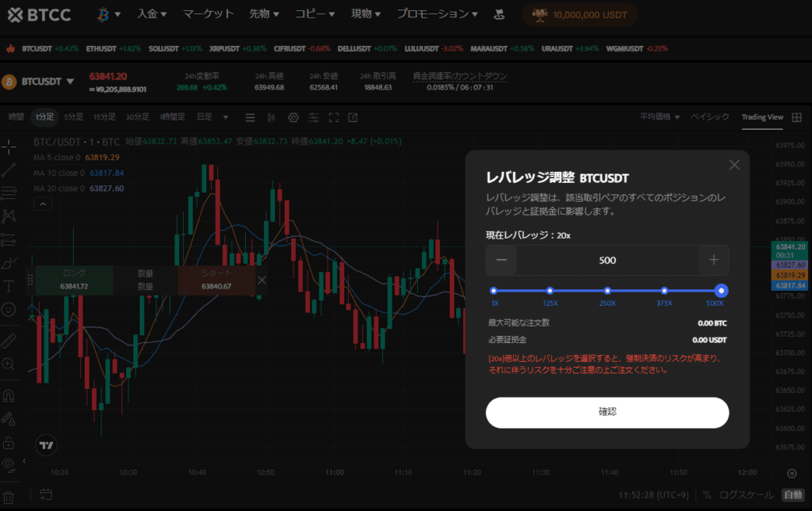Viewport: 812px width, 511px height.
Task: Set leverage slider to 250X
Action: (607, 291)
